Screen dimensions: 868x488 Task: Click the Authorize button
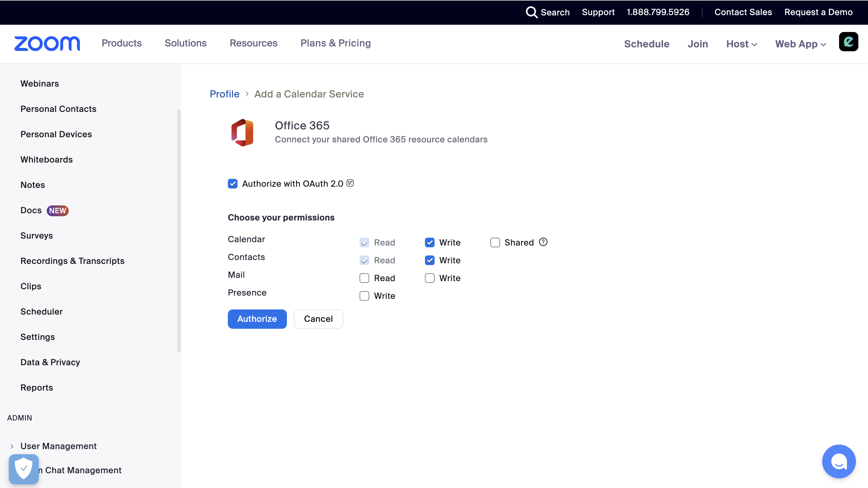[x=257, y=319]
